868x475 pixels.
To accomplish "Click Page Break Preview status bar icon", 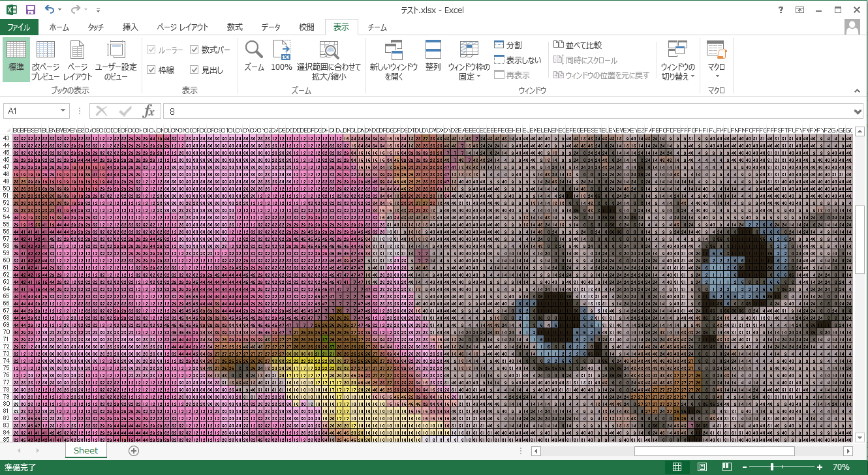I will click(726, 467).
